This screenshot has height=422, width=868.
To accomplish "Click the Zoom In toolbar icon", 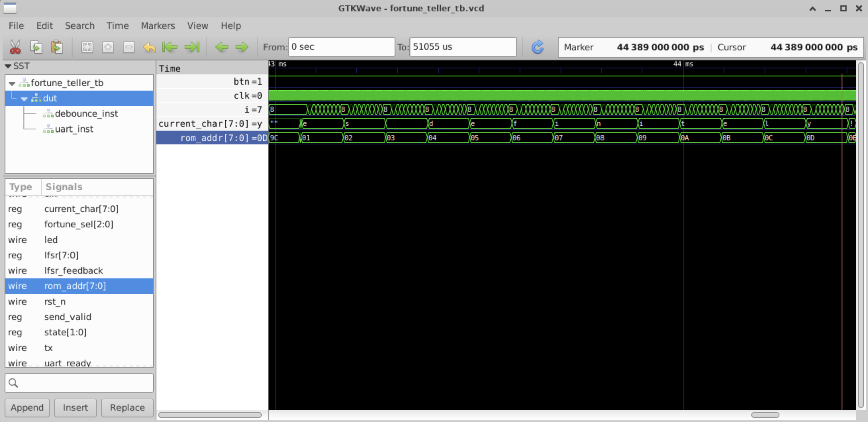I will 108,47.
